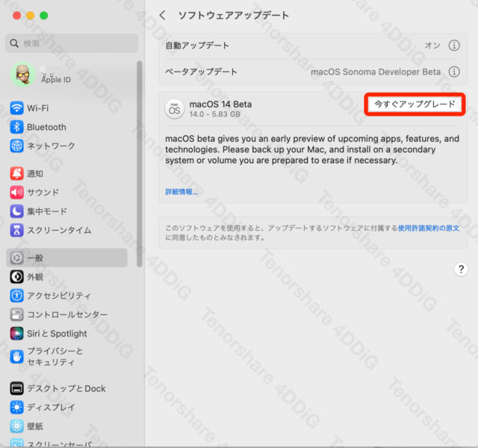Select ネットワーク in the sidebar
Screen dimensions: 478x448
tap(51, 146)
